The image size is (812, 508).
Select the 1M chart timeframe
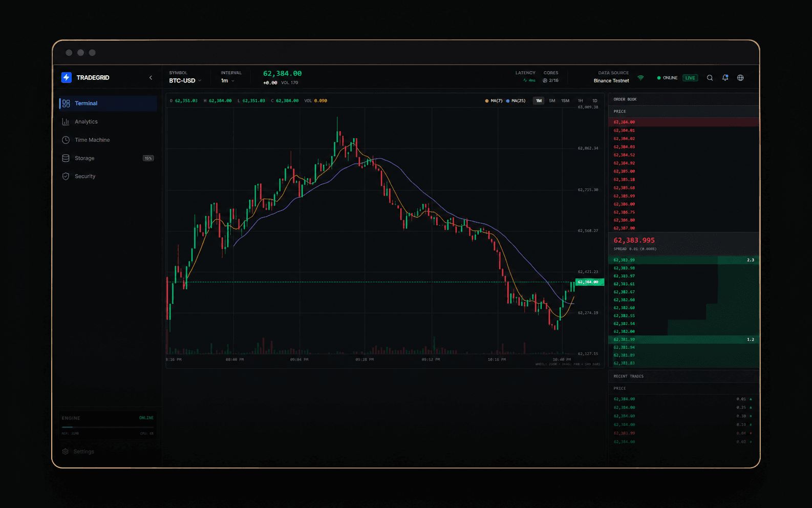click(x=539, y=101)
